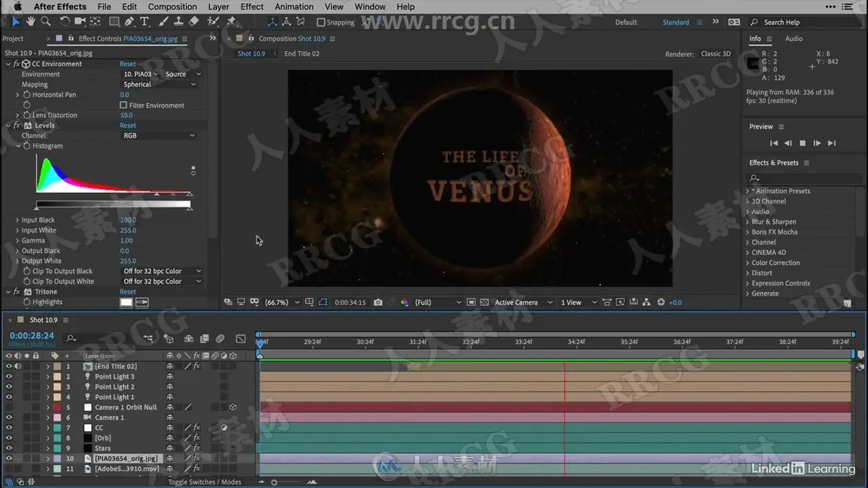Open the resolution dropdown set to Full
Screen dimensions: 868x488
438,302
